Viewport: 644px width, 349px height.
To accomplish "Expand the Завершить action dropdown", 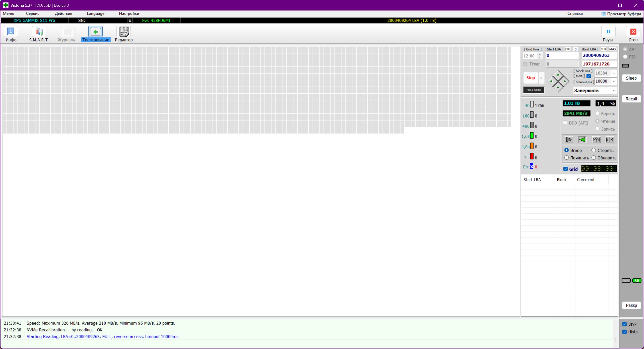I will click(x=614, y=90).
